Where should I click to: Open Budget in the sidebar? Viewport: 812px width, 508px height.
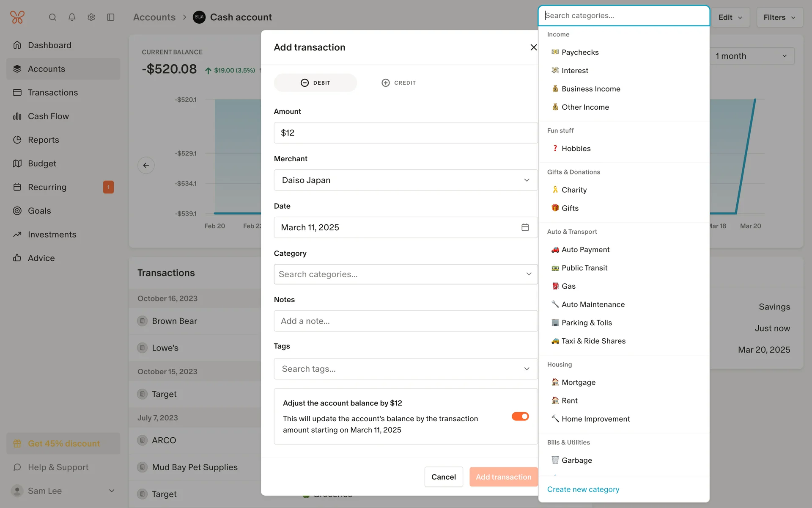pos(42,163)
